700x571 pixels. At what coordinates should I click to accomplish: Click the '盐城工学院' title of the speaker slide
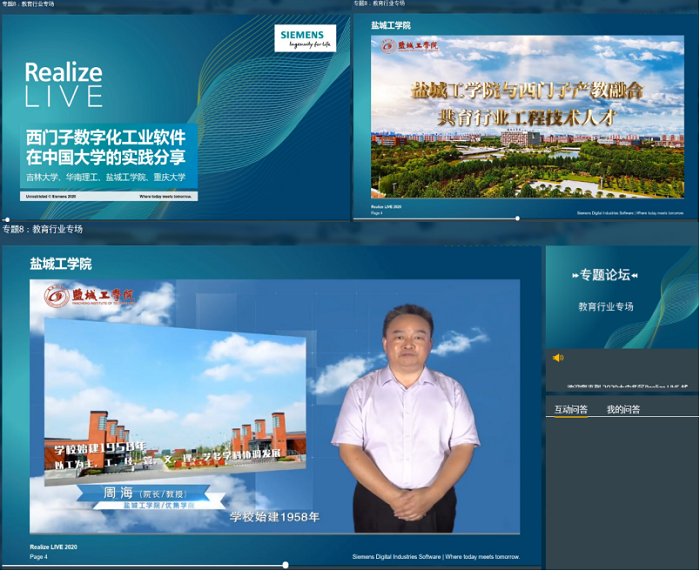(61, 264)
